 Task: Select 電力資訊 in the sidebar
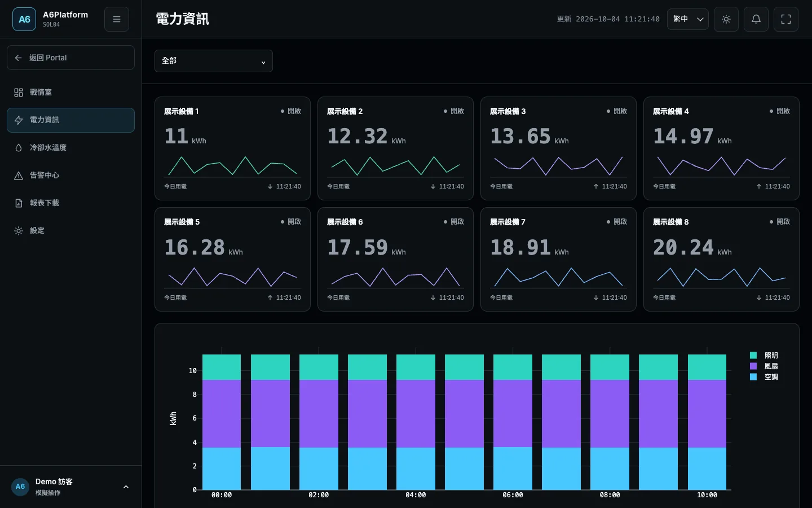70,120
